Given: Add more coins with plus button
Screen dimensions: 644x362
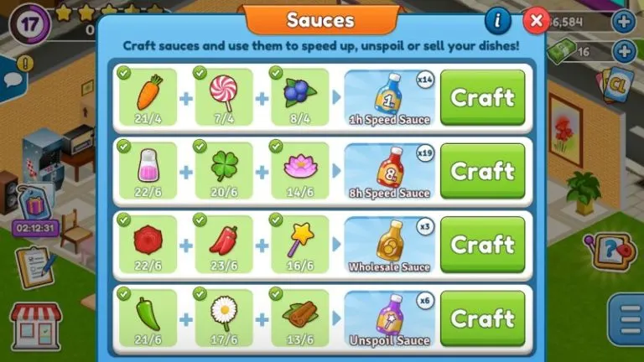Looking at the screenshot, I should click(x=624, y=21).
